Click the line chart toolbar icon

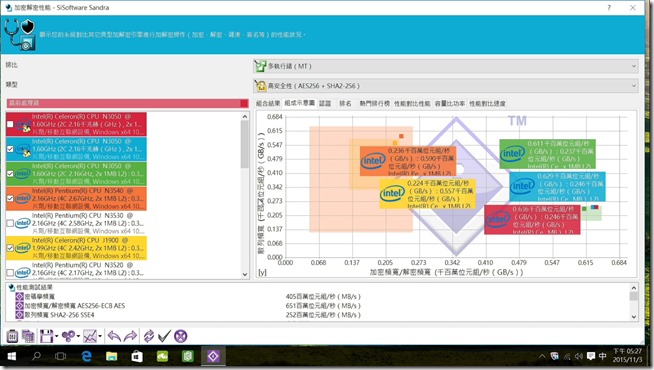pyautogui.click(x=90, y=336)
